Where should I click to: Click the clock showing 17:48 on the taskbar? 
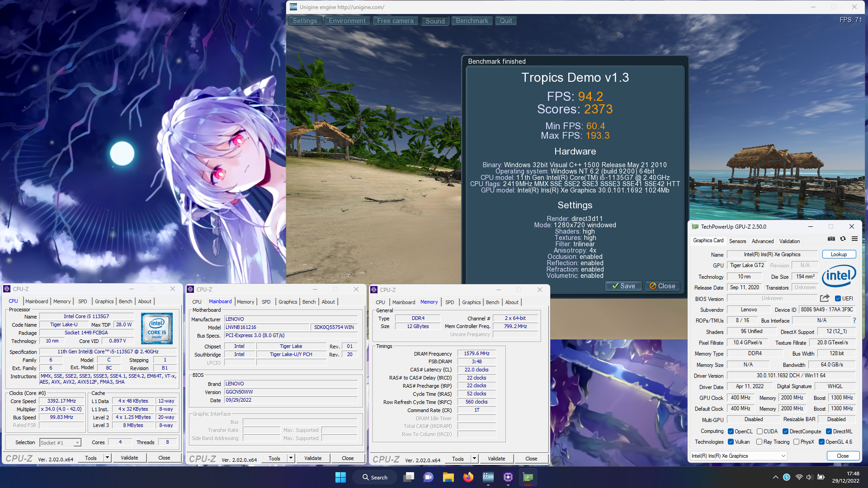point(845,477)
